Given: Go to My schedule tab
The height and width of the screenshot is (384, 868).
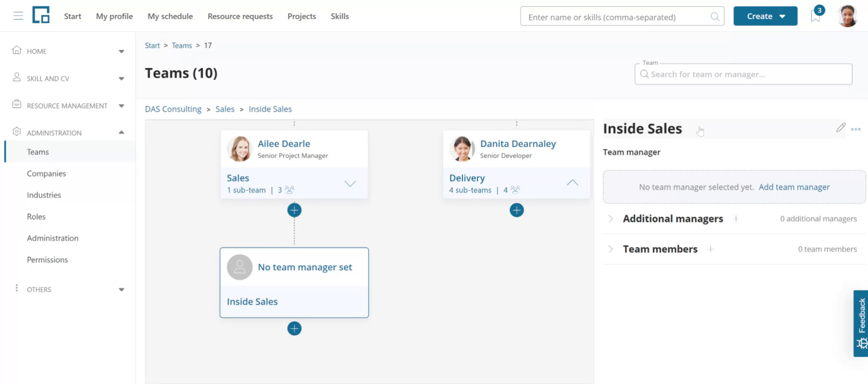Looking at the screenshot, I should point(170,16).
